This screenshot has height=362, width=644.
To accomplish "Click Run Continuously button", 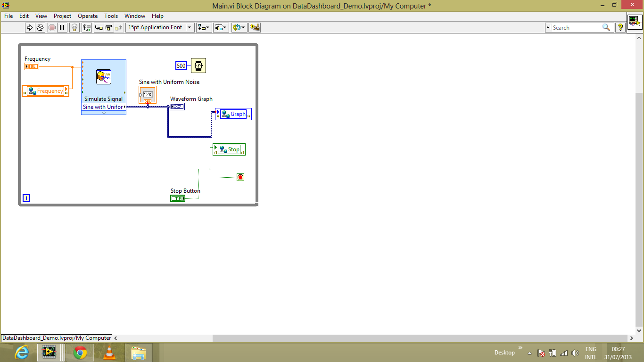I will coord(40,27).
